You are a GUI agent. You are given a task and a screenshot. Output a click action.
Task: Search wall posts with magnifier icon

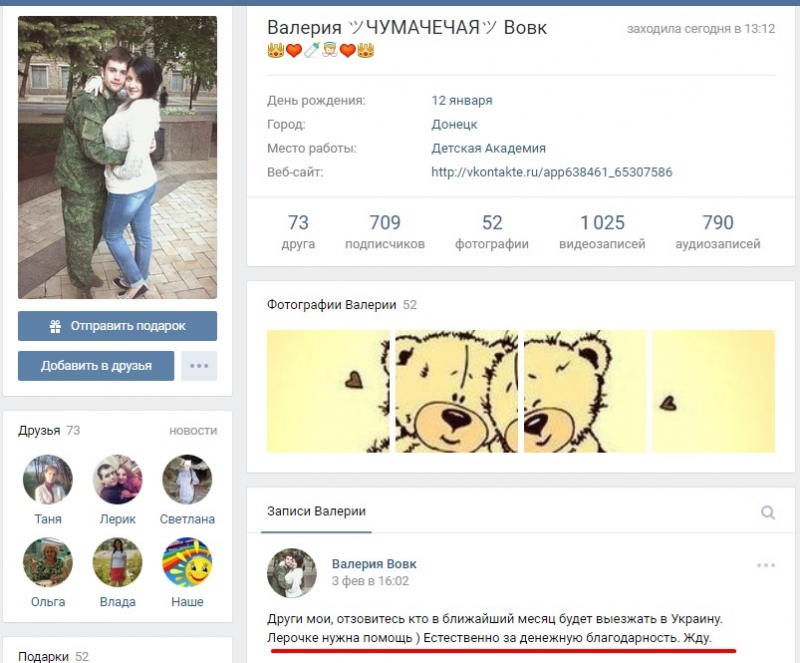pyautogui.click(x=767, y=512)
